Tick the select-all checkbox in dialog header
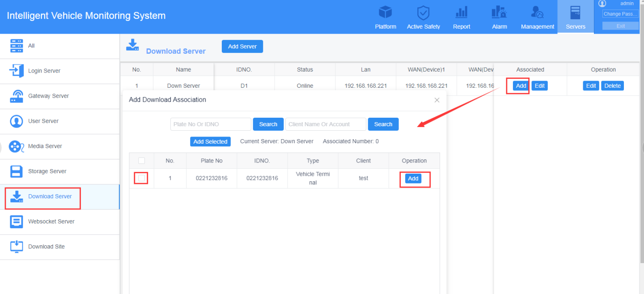This screenshot has height=294, width=644. click(142, 161)
